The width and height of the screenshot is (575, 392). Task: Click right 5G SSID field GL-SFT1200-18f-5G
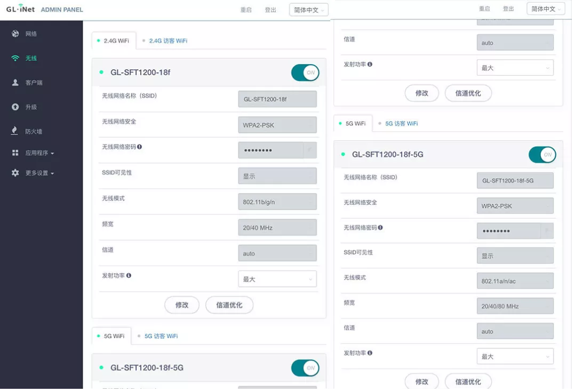(515, 181)
